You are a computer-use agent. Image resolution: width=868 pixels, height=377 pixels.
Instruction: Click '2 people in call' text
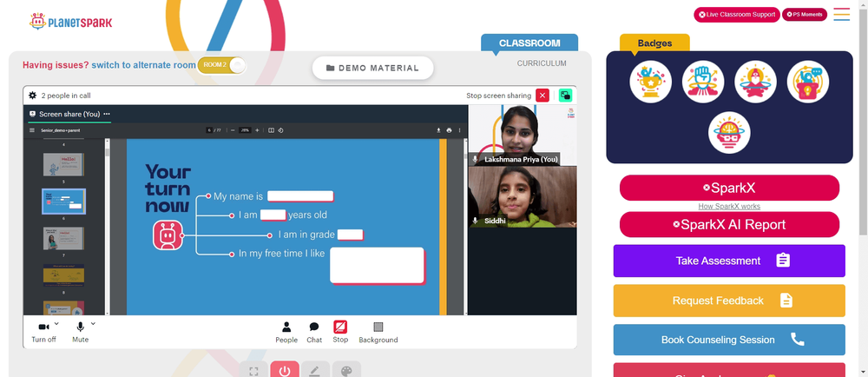click(66, 96)
